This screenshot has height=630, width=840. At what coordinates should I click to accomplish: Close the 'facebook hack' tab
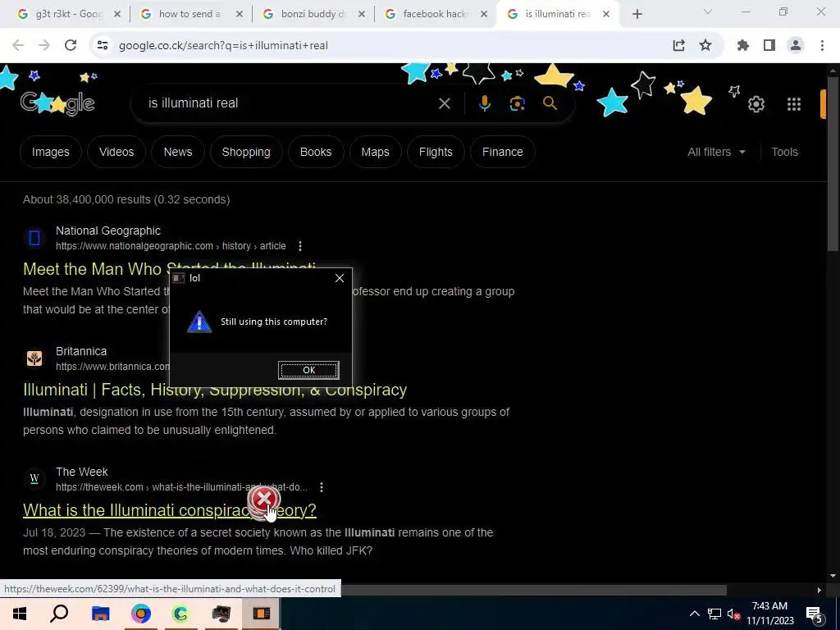click(484, 15)
